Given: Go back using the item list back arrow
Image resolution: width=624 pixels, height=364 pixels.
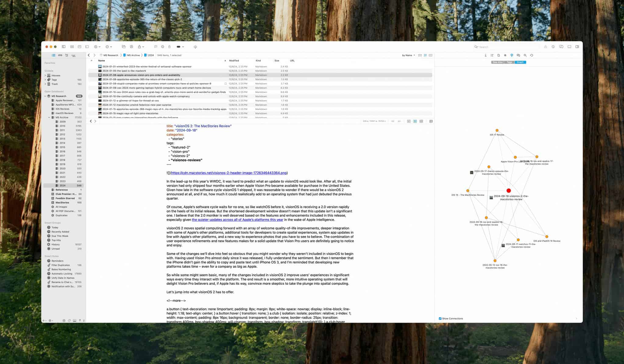Looking at the screenshot, I should click(89, 55).
